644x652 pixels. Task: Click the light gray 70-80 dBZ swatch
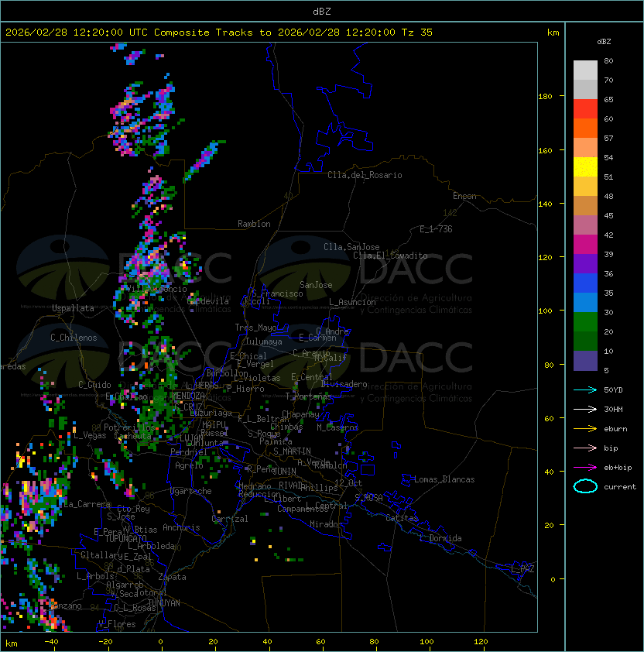tap(585, 70)
